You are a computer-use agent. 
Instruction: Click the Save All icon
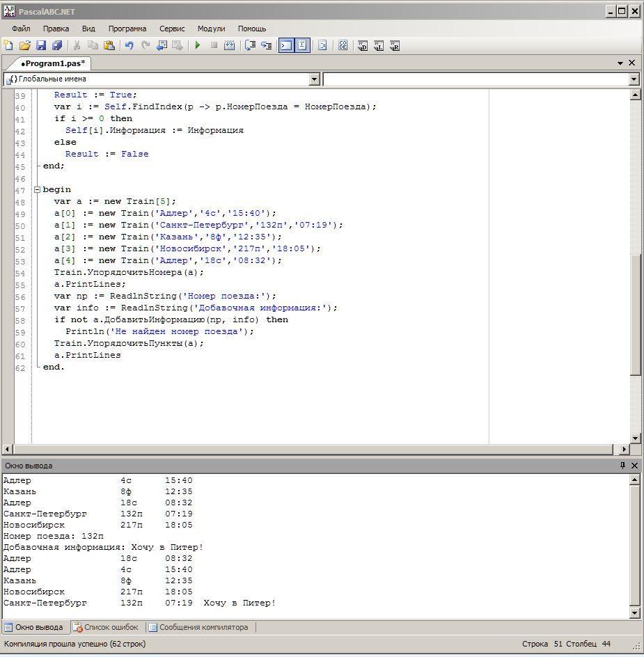click(x=57, y=45)
